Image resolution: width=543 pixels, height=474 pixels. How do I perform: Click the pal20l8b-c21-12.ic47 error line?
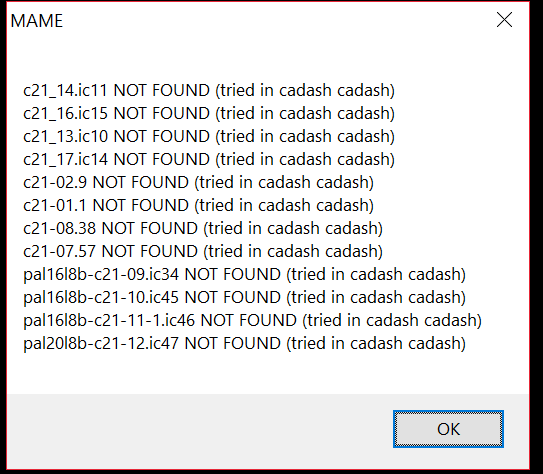click(x=244, y=343)
